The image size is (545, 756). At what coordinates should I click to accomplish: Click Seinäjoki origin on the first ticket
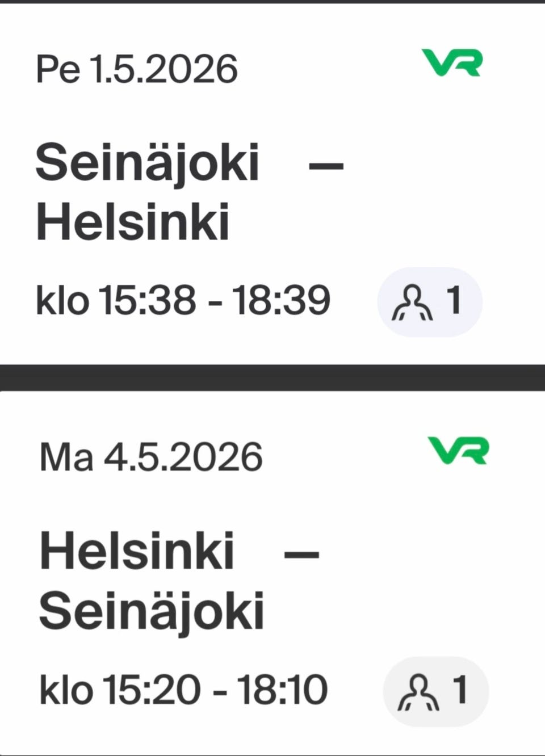(148, 163)
